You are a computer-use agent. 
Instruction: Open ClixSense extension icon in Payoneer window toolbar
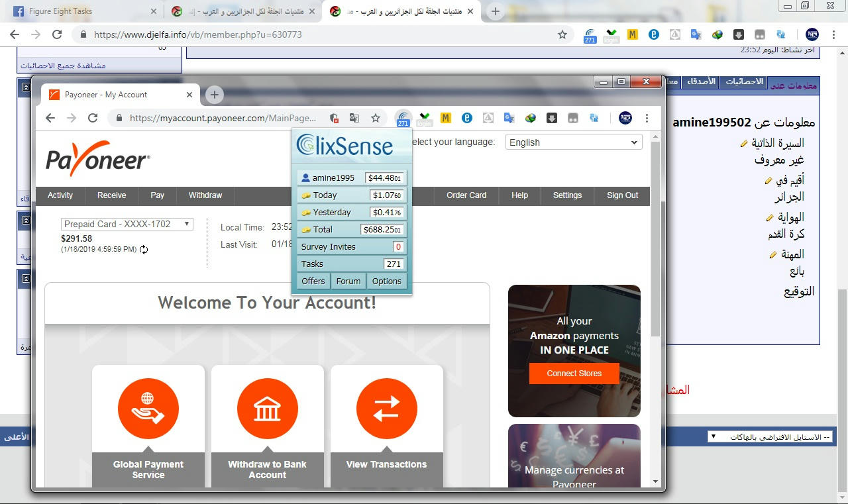point(403,119)
